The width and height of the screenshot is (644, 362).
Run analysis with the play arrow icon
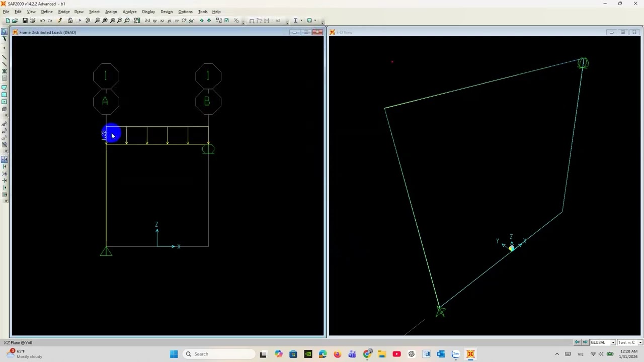79,21
